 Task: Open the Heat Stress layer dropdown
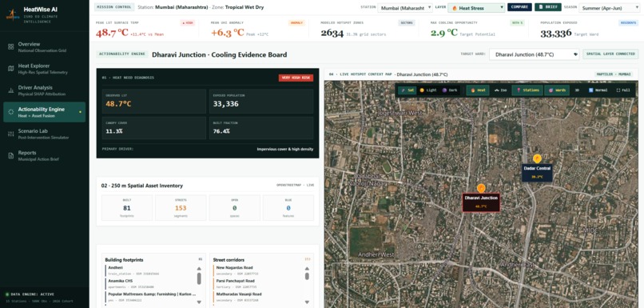tap(476, 7)
